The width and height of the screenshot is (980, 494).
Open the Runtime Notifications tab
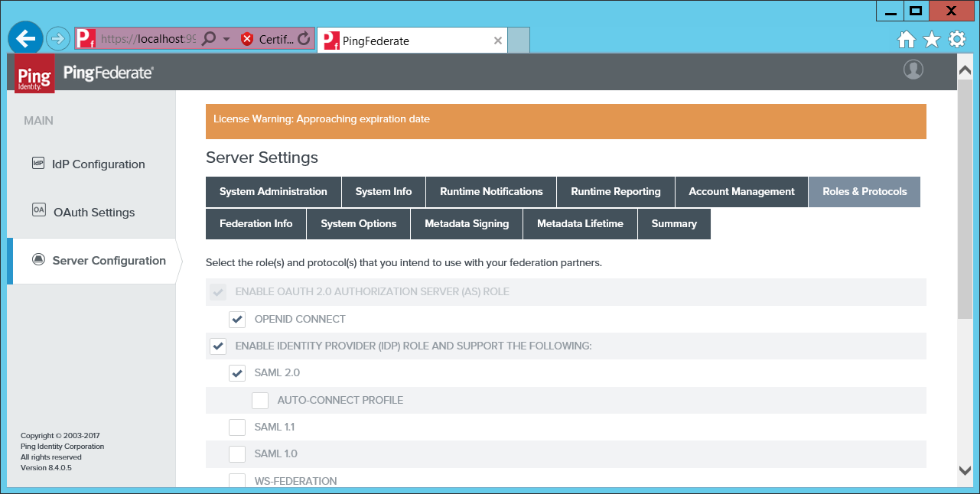point(491,192)
